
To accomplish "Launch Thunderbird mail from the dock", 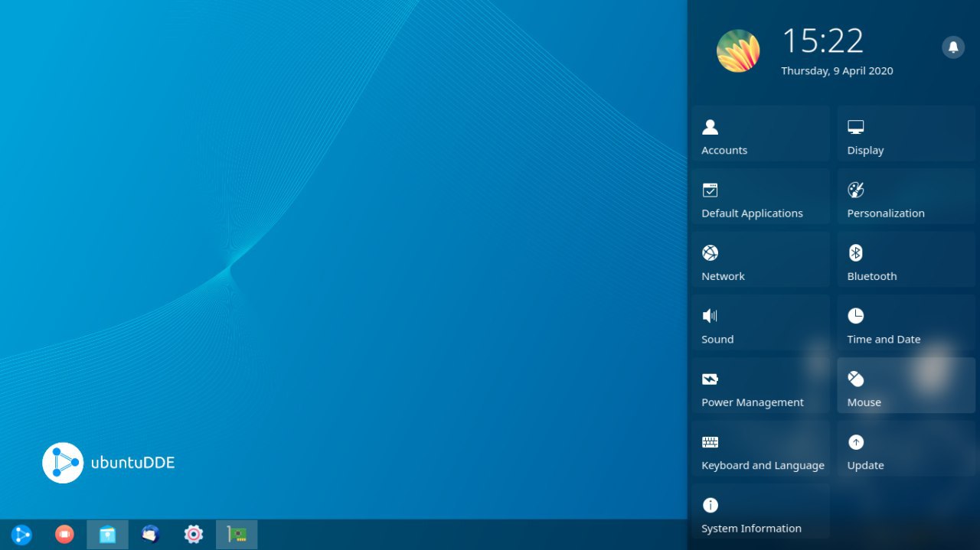I will click(150, 535).
